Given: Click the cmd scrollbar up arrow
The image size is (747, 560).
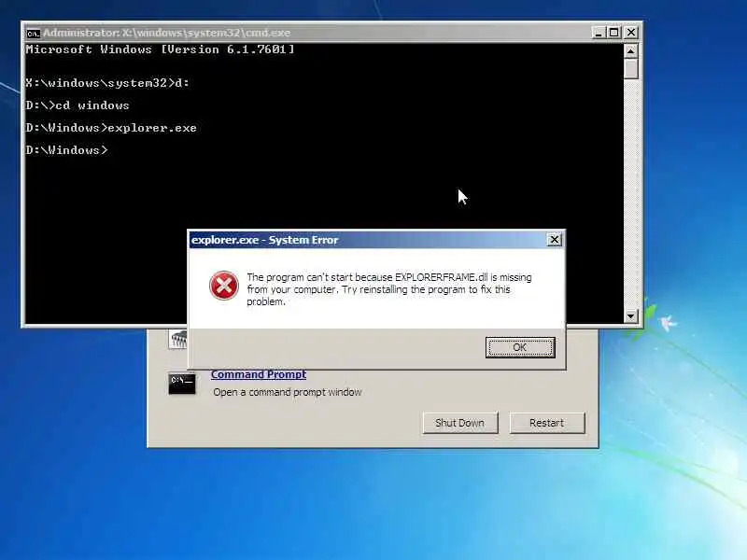Looking at the screenshot, I should point(631,50).
